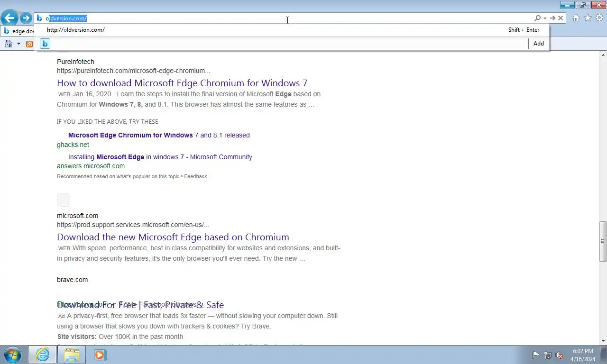Go back with the browser Back arrow
This screenshot has height=364, width=607.
(x=9, y=18)
